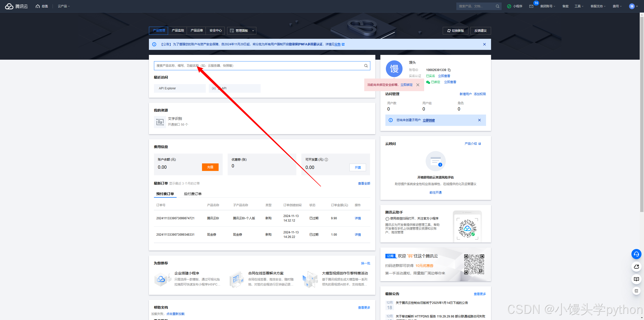Click the page vertical scrollbar
The width and height of the screenshot is (644, 320).
(641, 113)
